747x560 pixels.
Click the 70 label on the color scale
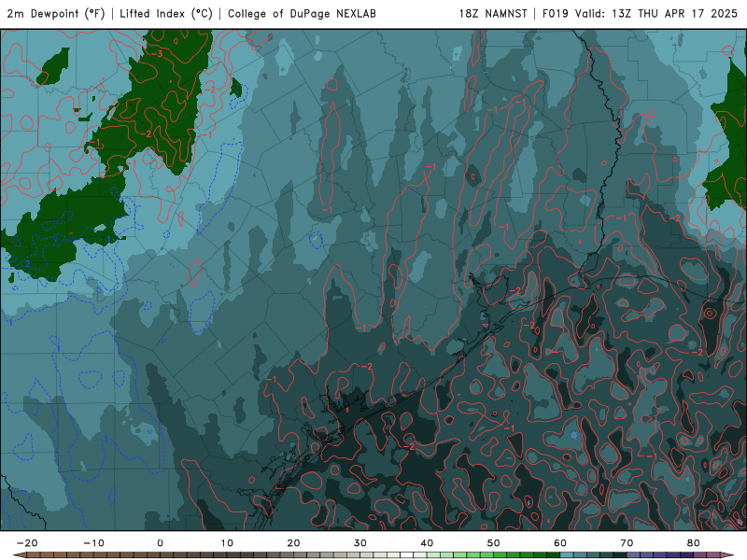click(627, 543)
